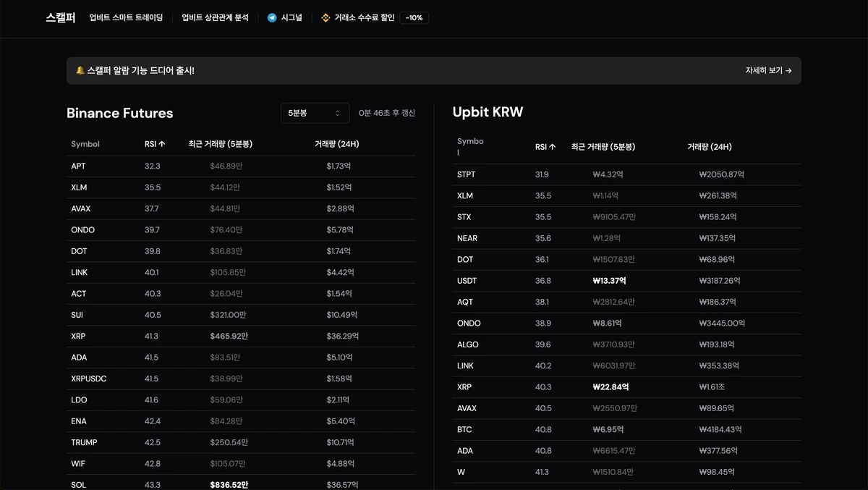Select ACT row in Binance Futures

click(x=241, y=294)
